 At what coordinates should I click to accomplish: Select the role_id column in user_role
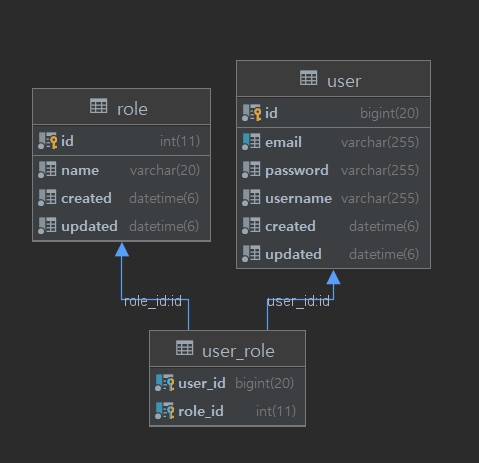tap(201, 411)
